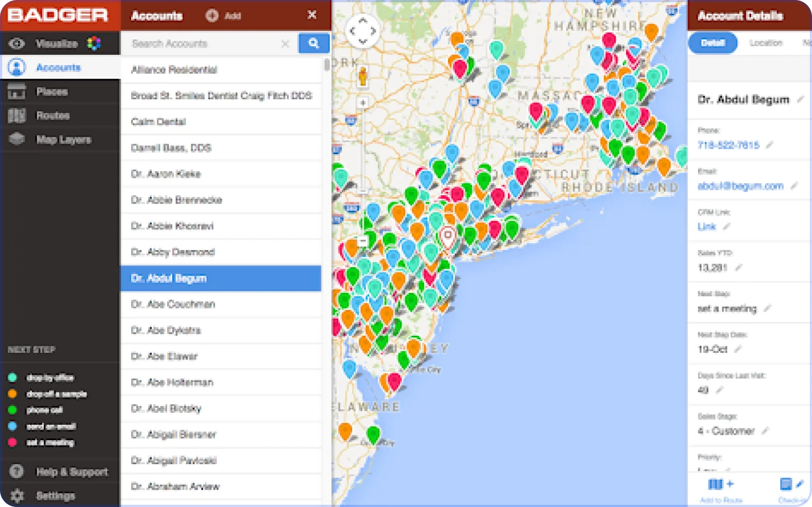
Task: Switch to the Detail tab
Action: click(713, 43)
